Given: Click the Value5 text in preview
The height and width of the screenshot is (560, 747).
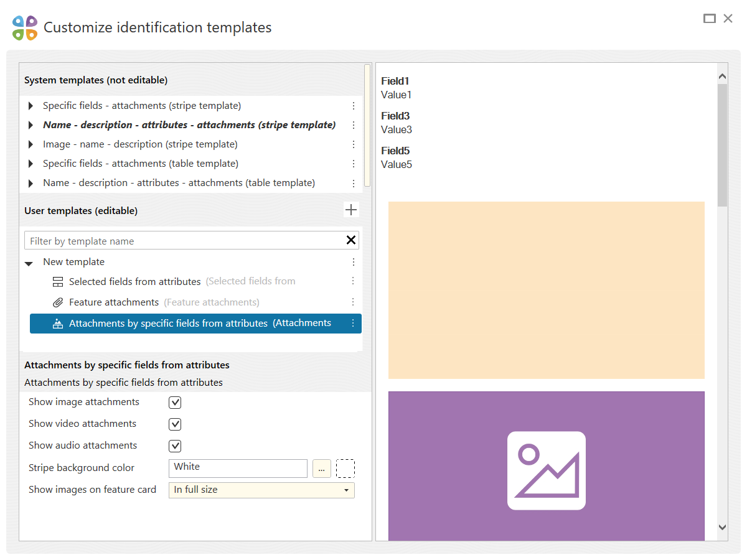Looking at the screenshot, I should [x=397, y=165].
